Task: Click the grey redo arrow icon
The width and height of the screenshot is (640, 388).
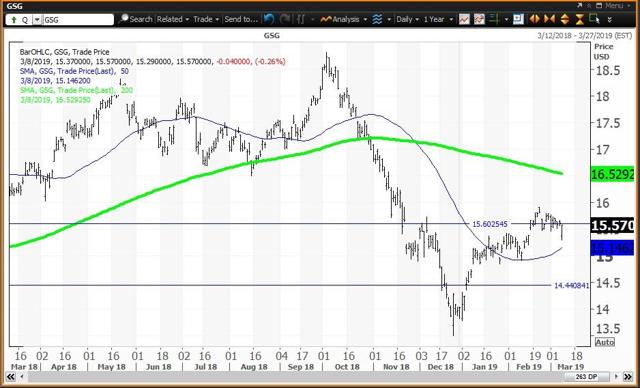Action: tap(285, 19)
